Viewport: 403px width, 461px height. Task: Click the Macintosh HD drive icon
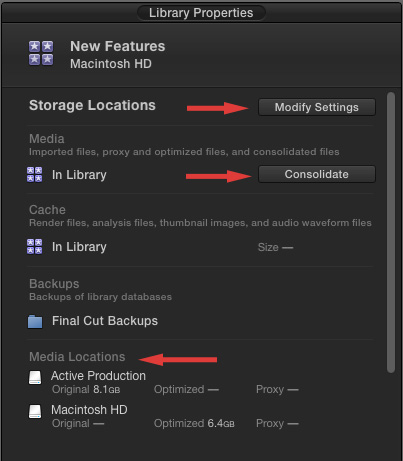click(35, 411)
